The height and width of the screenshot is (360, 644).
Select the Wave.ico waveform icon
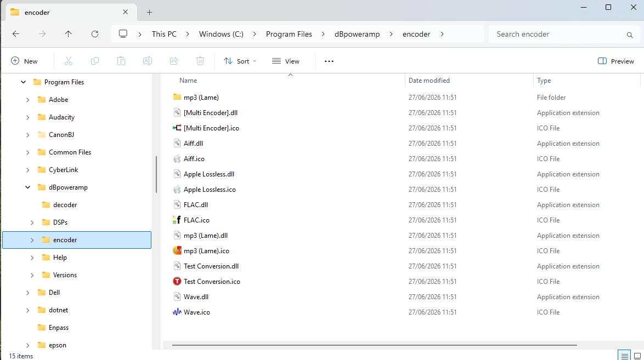tap(177, 312)
